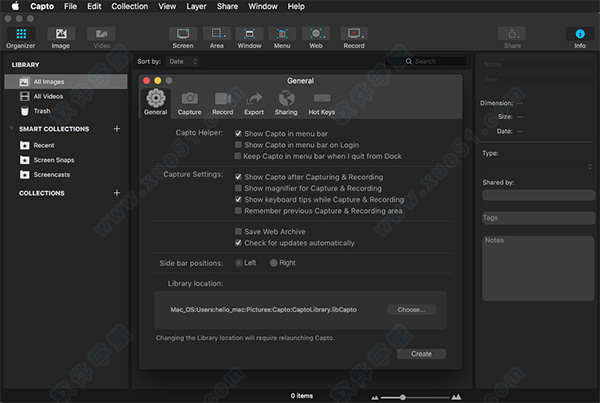The height and width of the screenshot is (403, 600).
Task: Enable Show Capto in menu bar on Login
Action: click(238, 145)
